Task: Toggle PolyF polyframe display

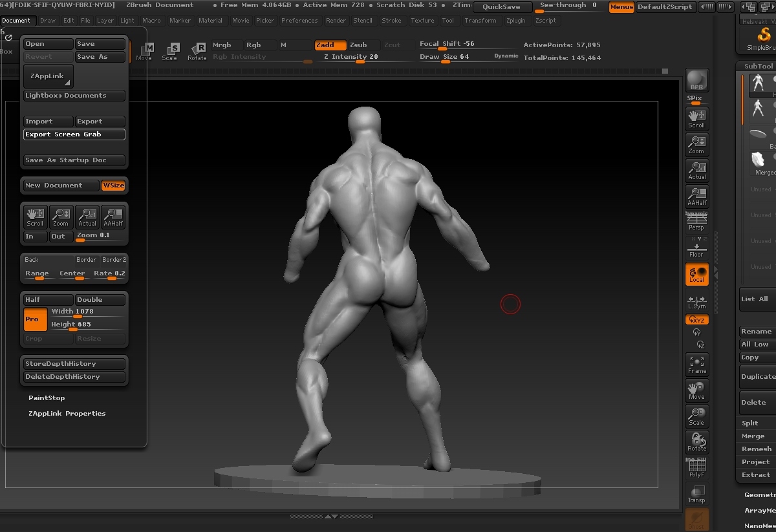Action: click(x=696, y=468)
